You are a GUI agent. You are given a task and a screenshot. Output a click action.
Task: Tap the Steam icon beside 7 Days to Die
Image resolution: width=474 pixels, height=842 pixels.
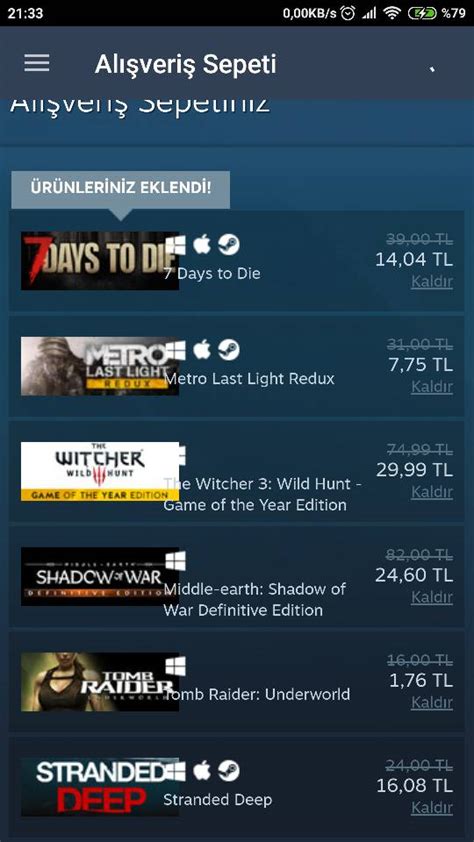pos(229,245)
